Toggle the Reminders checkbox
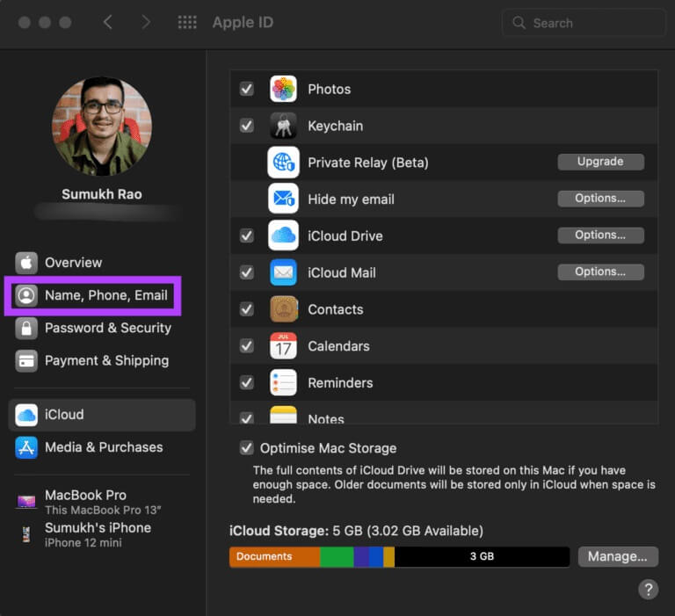This screenshot has height=616, width=675. click(247, 382)
